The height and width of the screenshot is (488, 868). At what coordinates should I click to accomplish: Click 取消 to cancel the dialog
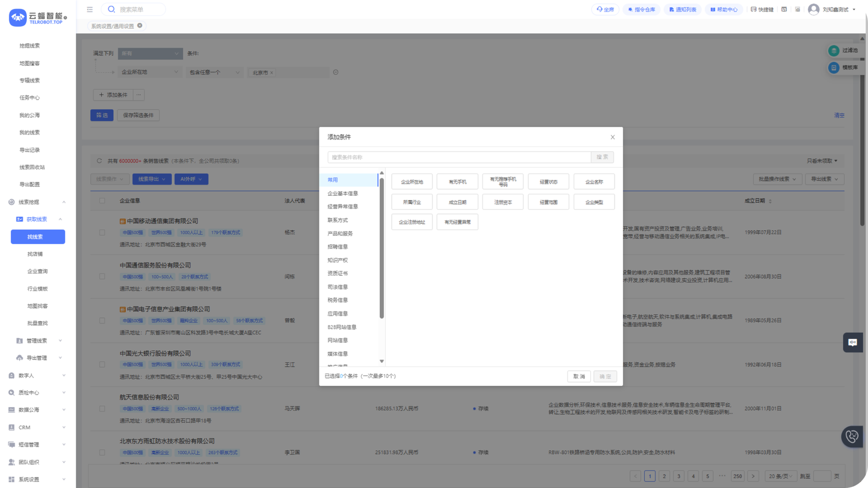coord(579,376)
